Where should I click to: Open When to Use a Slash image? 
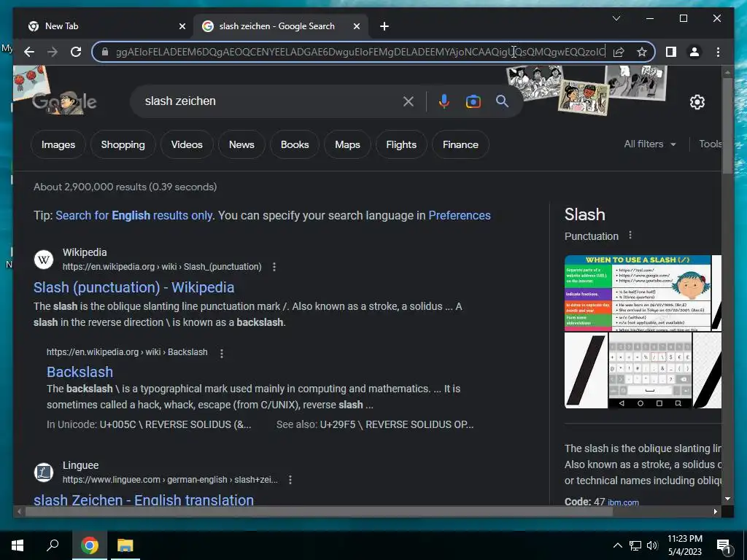(x=637, y=293)
